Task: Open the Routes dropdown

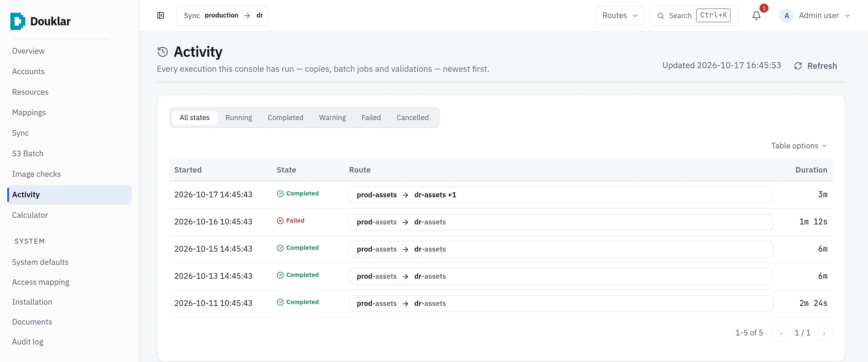Action: [620, 15]
